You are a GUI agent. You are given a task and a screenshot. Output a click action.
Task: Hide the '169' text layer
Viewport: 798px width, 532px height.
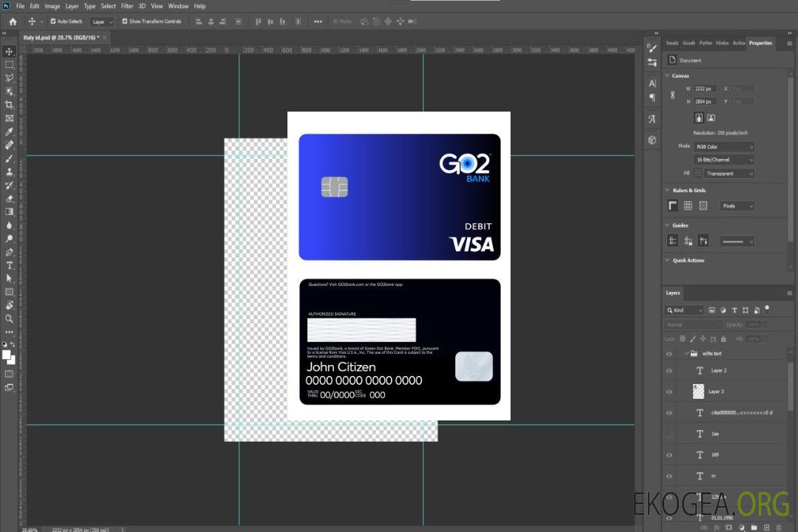(x=669, y=456)
